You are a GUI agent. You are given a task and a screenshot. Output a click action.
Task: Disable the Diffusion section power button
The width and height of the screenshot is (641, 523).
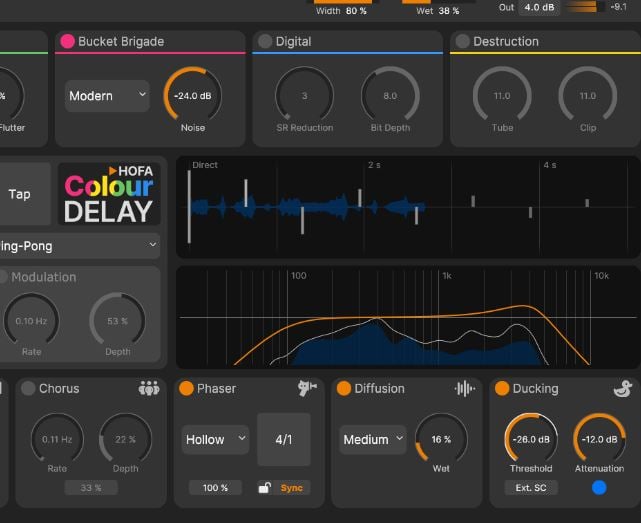point(344,388)
